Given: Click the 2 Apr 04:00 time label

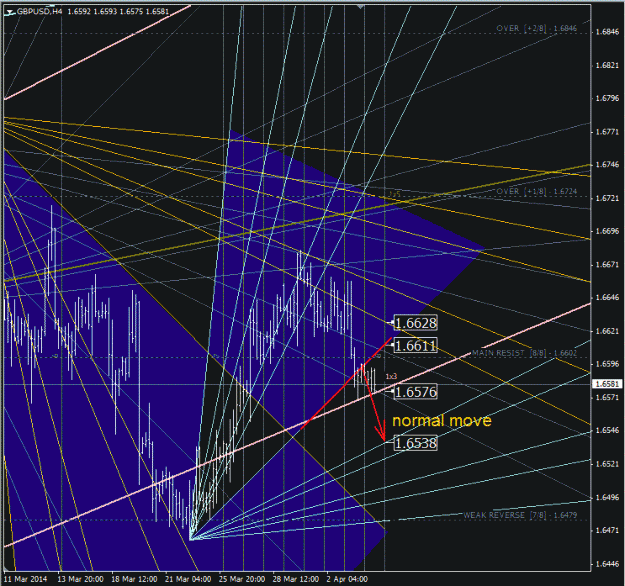Looking at the screenshot, I should pyautogui.click(x=347, y=579).
